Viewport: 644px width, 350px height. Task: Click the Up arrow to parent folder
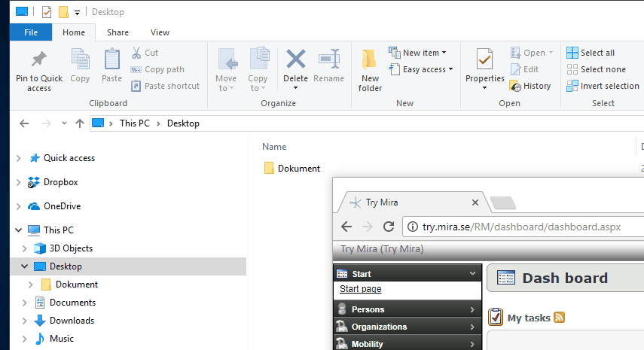point(80,123)
